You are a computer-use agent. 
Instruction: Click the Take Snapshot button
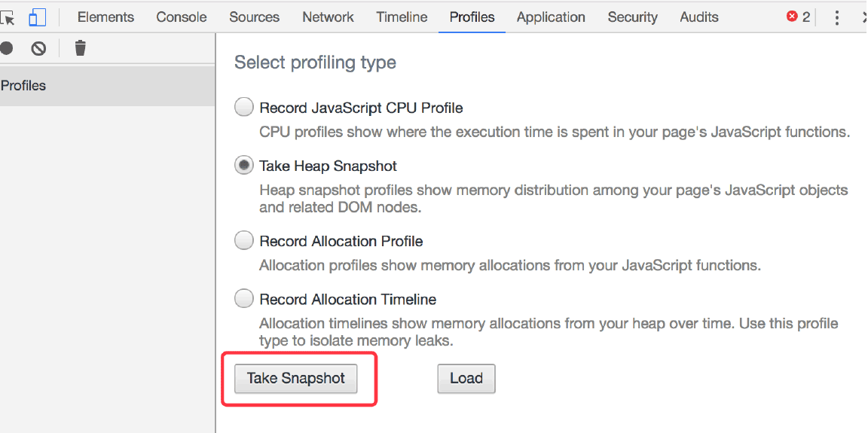(295, 378)
